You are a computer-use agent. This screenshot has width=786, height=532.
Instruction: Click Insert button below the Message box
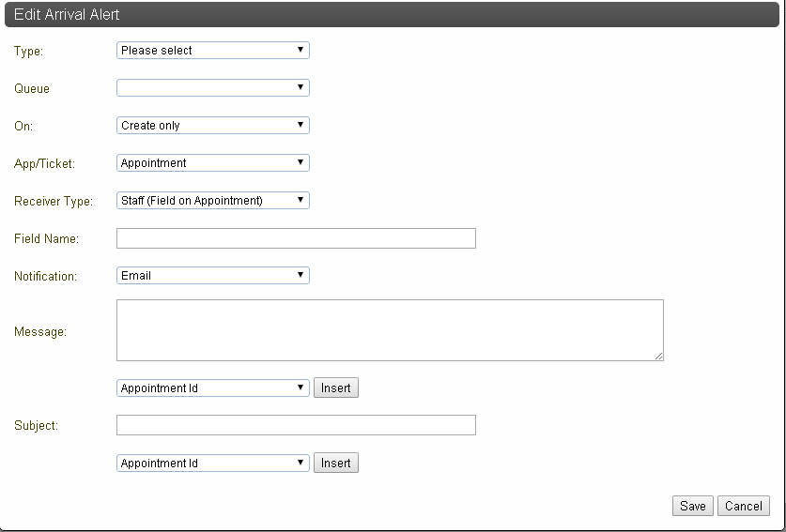(x=336, y=388)
